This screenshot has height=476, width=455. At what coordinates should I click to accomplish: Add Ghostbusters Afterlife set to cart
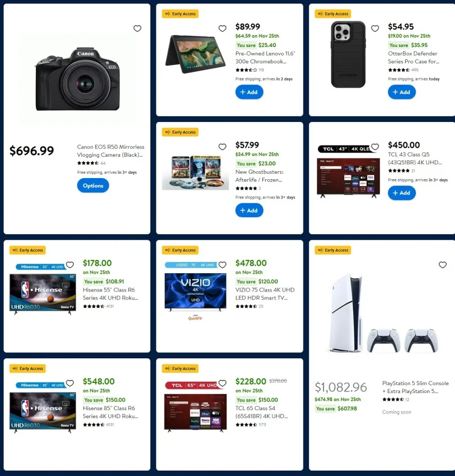(x=249, y=210)
